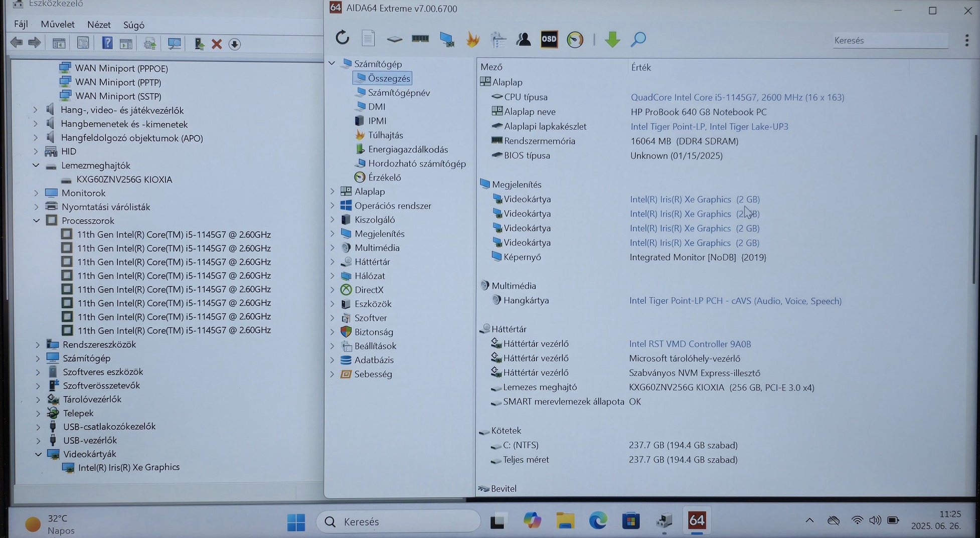The height and width of the screenshot is (538, 980).
Task: Click the AIDA64 vertical scrollbar
Action: (x=975, y=210)
